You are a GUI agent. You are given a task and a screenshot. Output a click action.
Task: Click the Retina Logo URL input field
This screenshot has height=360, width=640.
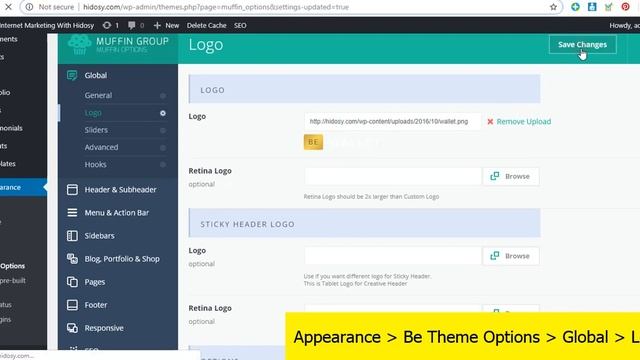[x=393, y=176]
